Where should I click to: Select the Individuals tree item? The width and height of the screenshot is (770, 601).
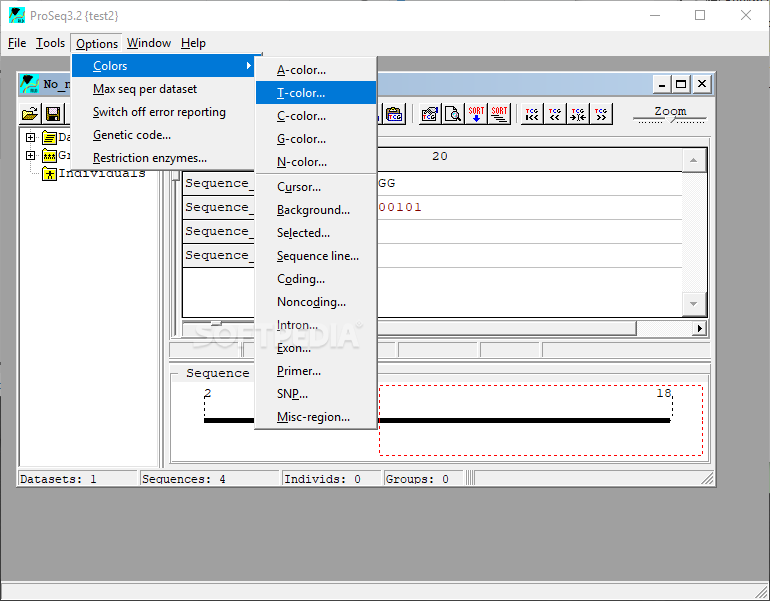[x=102, y=173]
